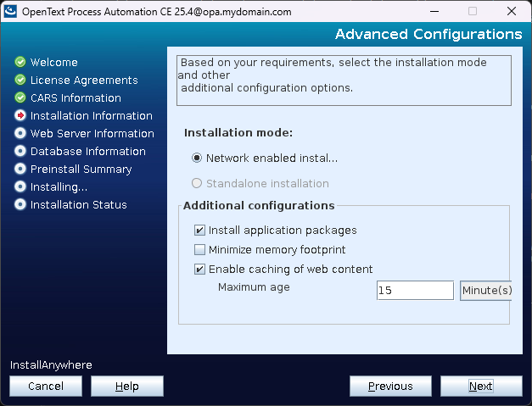This screenshot has width=532, height=406.
Task: Select Network enabled installation radio button
Action: pyautogui.click(x=197, y=158)
